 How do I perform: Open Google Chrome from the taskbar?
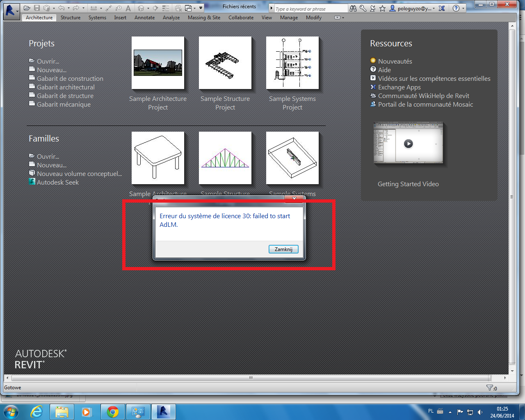point(113,412)
